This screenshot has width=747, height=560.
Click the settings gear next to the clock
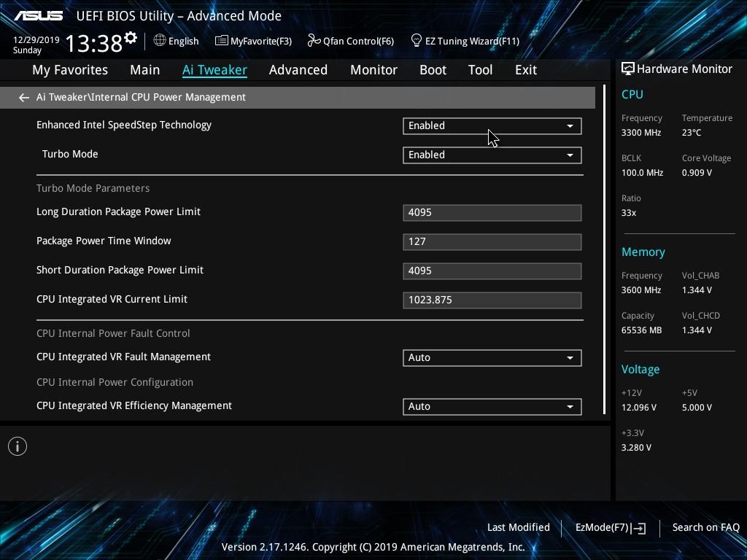click(x=131, y=37)
